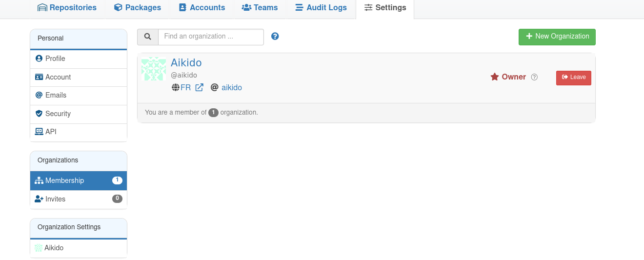
Task: Click the Security shield icon
Action: point(39,114)
